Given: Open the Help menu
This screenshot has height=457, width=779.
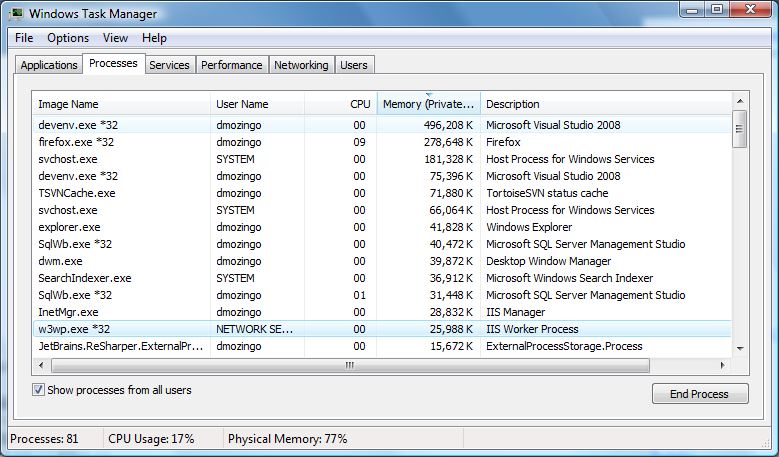Looking at the screenshot, I should (155, 38).
